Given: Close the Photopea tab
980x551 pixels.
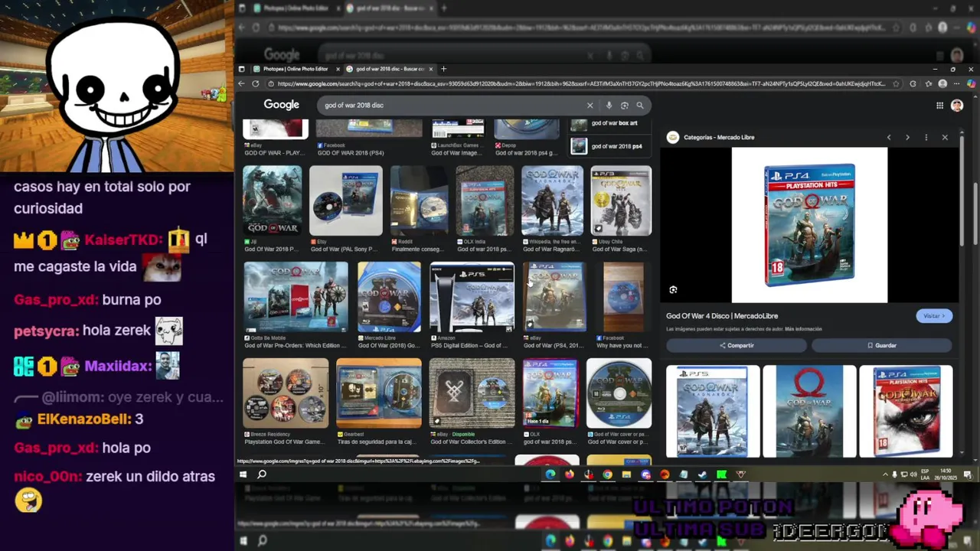Looking at the screenshot, I should coord(338,69).
